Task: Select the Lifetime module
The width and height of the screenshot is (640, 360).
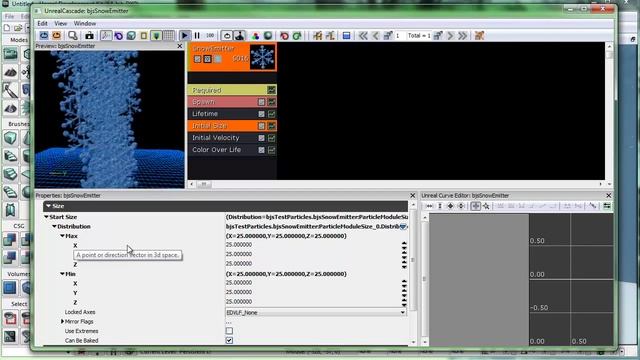Action: [232, 114]
